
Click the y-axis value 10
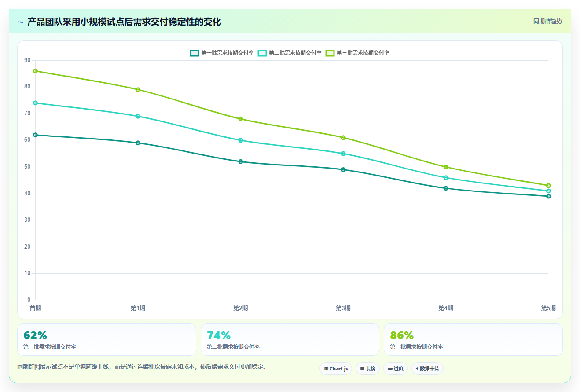[x=27, y=273]
